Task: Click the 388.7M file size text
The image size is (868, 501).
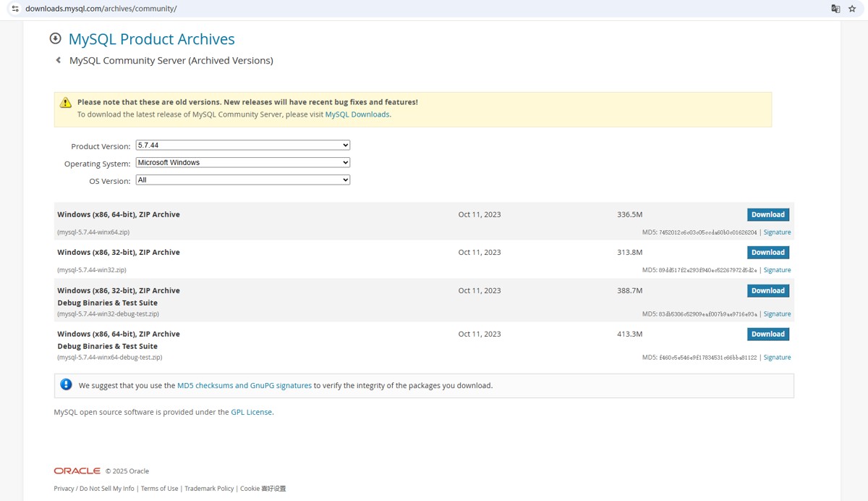Action: point(630,290)
